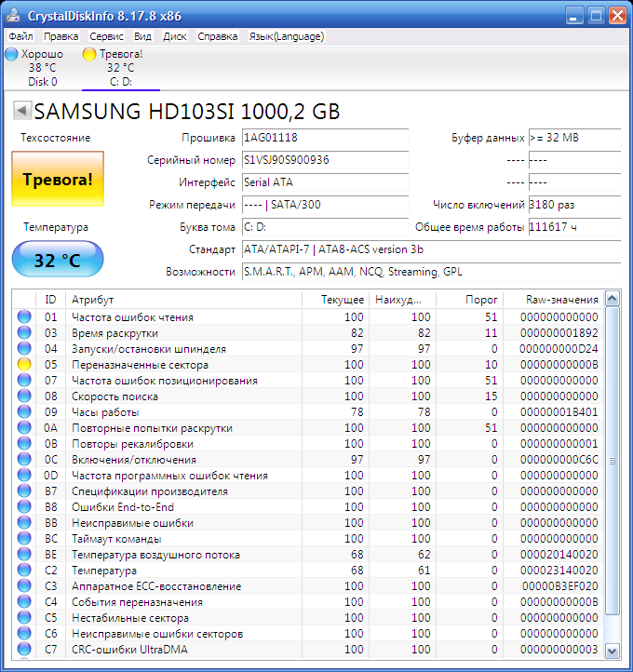Select Disk 0 with Хорошо status
This screenshot has width=633, height=672.
click(43, 68)
